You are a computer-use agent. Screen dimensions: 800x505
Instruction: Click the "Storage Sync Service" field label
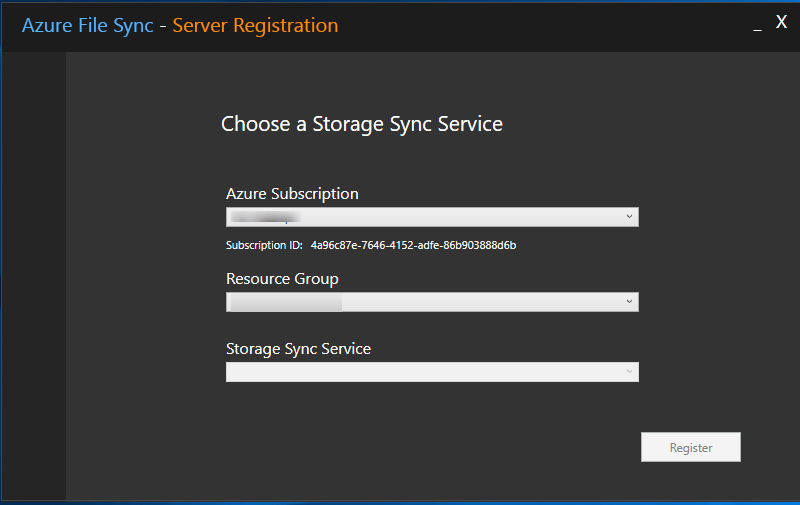[298, 349]
